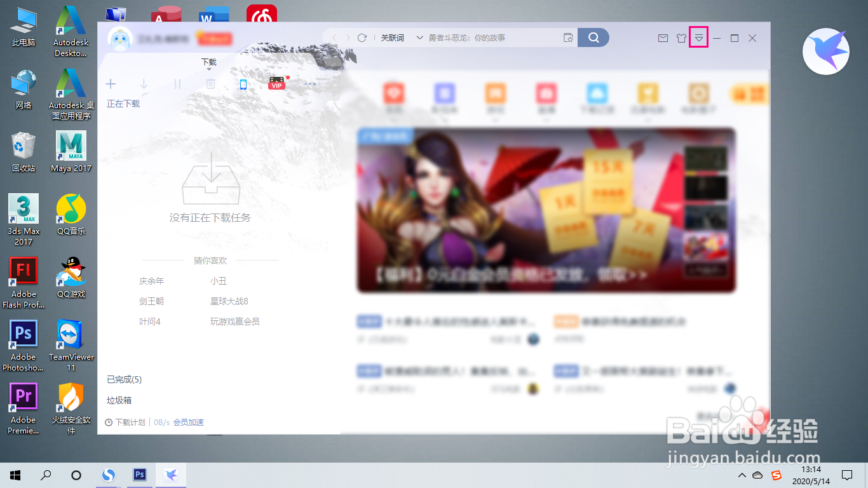Image resolution: width=868 pixels, height=488 pixels.
Task: Click the 庆余年 suggestion
Action: 151,281
